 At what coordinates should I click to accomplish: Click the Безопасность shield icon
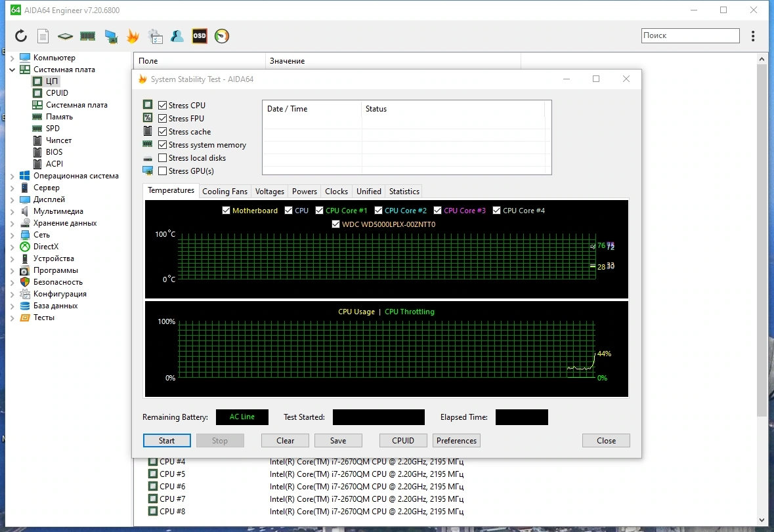(25, 282)
